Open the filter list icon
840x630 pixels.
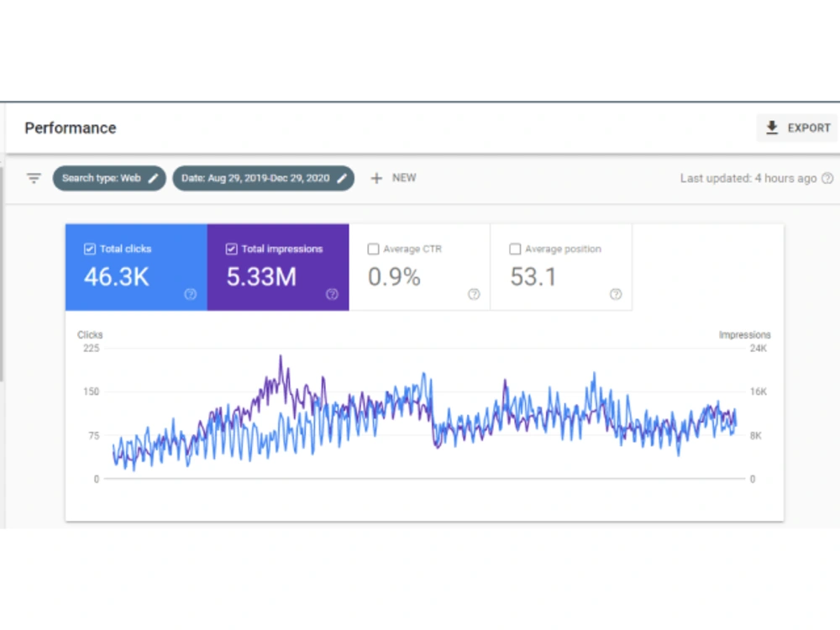pyautogui.click(x=34, y=178)
